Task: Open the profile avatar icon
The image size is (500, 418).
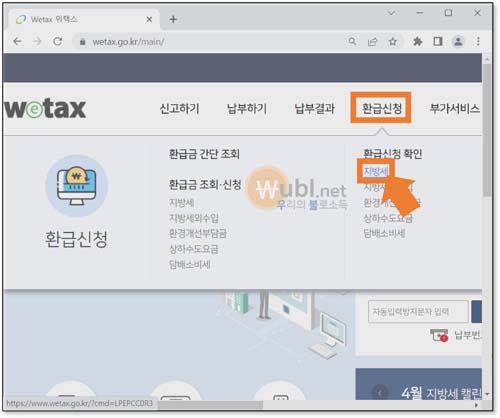Action: (x=458, y=42)
